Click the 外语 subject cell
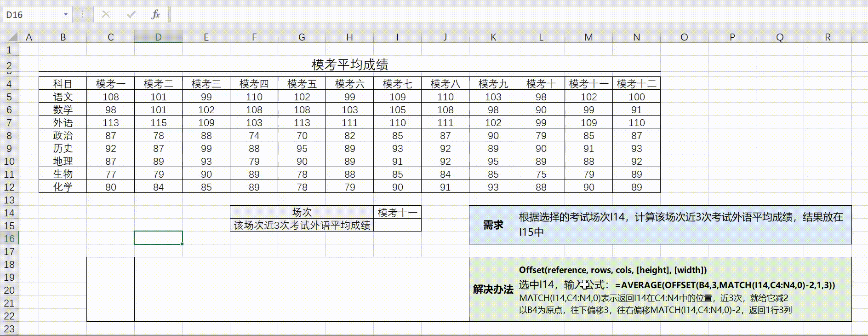This screenshot has height=336, width=868. coord(63,122)
